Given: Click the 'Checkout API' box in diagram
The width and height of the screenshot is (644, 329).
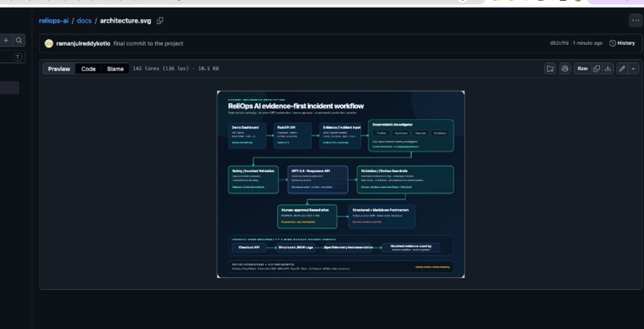Looking at the screenshot, I should 249,248.
